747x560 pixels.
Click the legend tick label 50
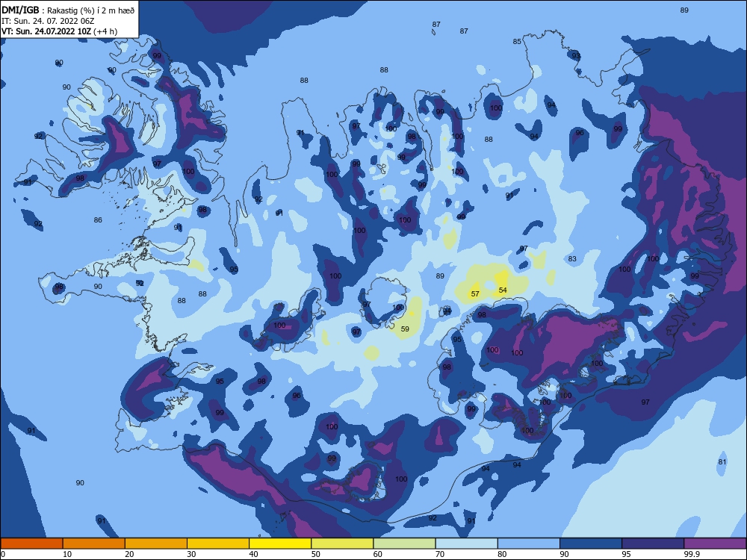pos(315,554)
